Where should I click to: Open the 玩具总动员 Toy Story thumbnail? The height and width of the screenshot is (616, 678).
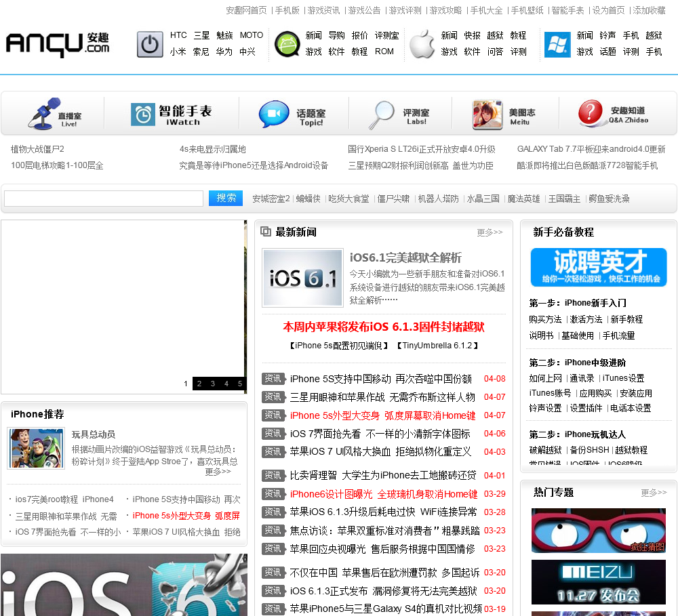[36, 448]
